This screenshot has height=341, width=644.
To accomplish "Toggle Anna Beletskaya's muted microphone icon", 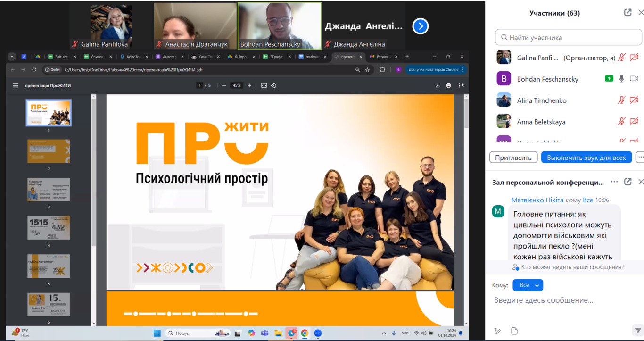I will (621, 121).
